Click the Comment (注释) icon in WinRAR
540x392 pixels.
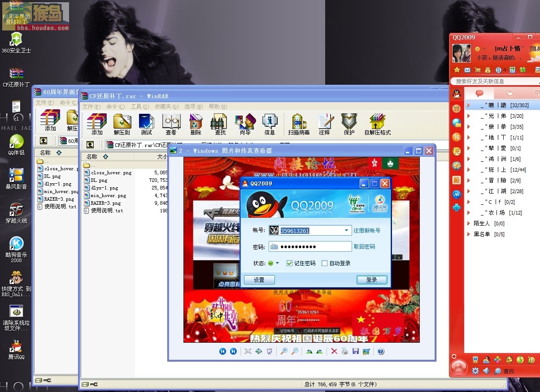325,124
